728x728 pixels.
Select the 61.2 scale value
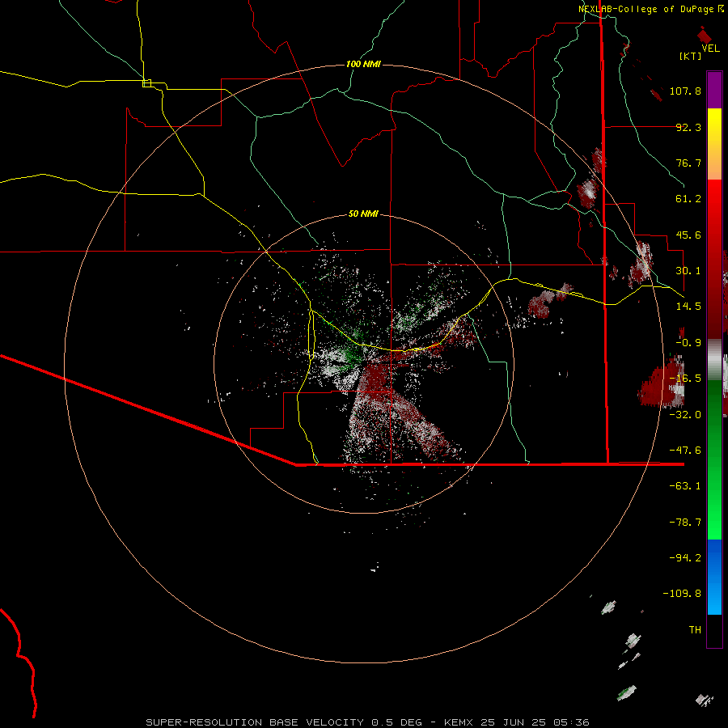pyautogui.click(x=688, y=199)
